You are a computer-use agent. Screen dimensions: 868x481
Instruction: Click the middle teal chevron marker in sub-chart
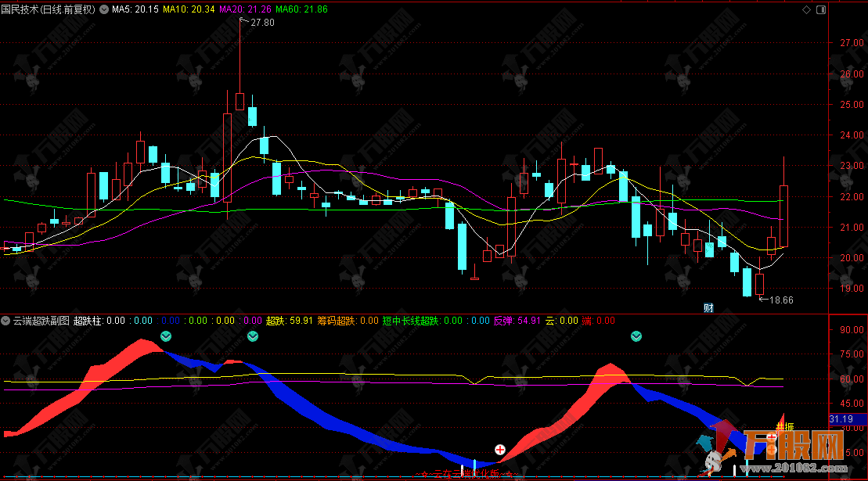coord(253,336)
